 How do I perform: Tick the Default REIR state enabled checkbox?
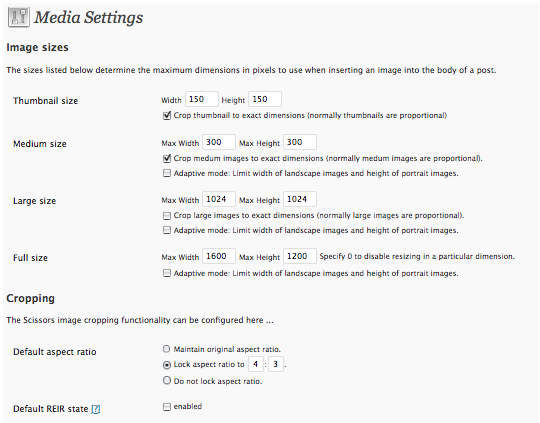click(x=167, y=407)
